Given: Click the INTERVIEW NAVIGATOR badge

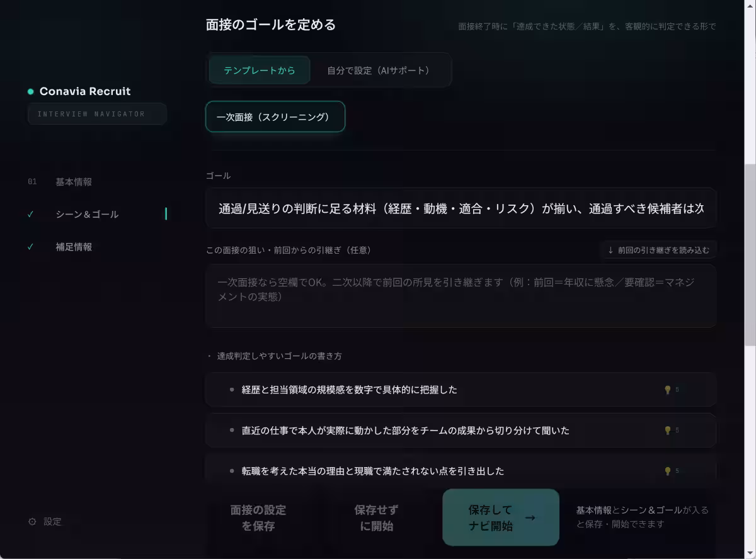Looking at the screenshot, I should pos(97,114).
